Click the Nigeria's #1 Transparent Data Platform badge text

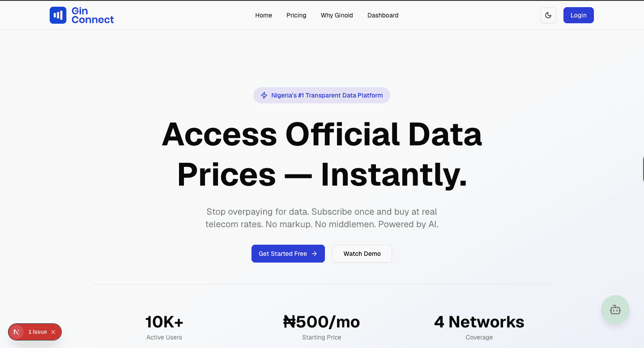click(x=327, y=95)
